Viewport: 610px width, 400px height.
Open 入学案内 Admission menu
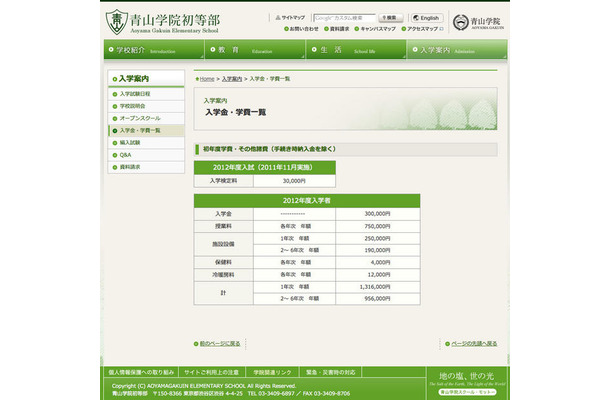coord(457,50)
